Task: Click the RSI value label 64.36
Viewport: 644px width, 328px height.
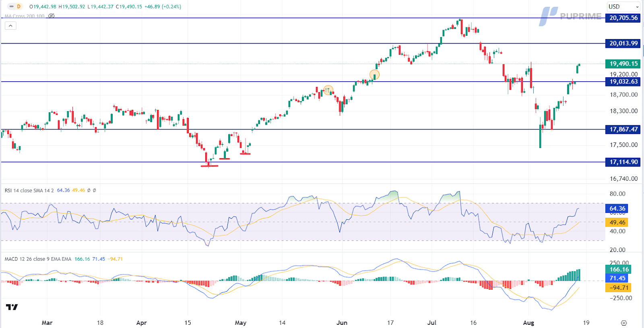Action: pos(617,208)
